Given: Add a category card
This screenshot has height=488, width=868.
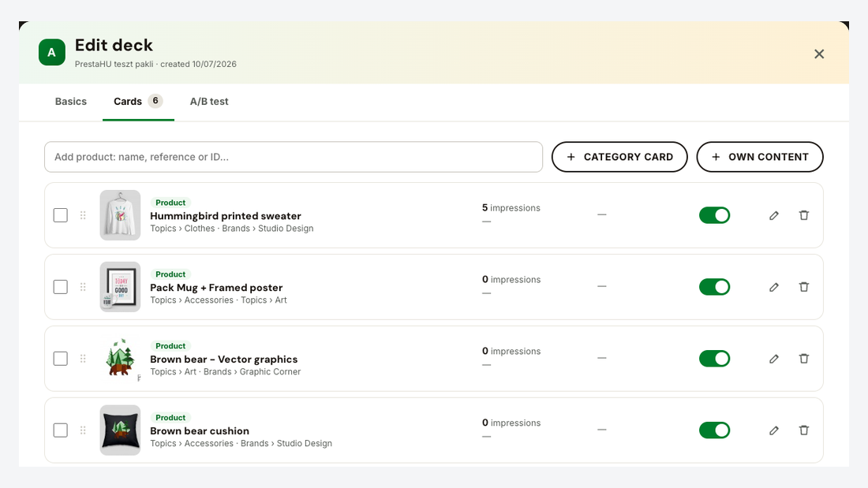Looking at the screenshot, I should pos(619,157).
